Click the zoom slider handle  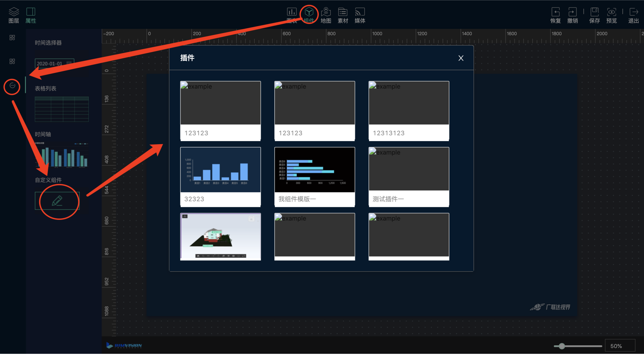point(562,346)
